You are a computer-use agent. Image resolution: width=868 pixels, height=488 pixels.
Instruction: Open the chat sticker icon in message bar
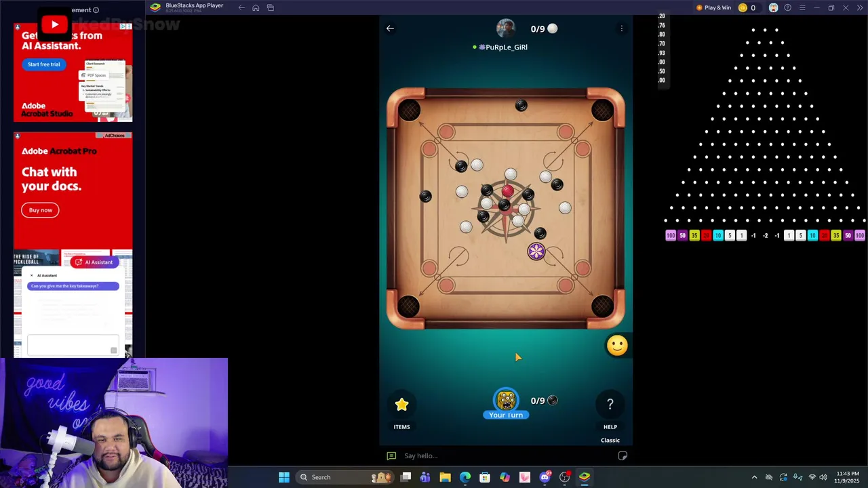(x=623, y=455)
